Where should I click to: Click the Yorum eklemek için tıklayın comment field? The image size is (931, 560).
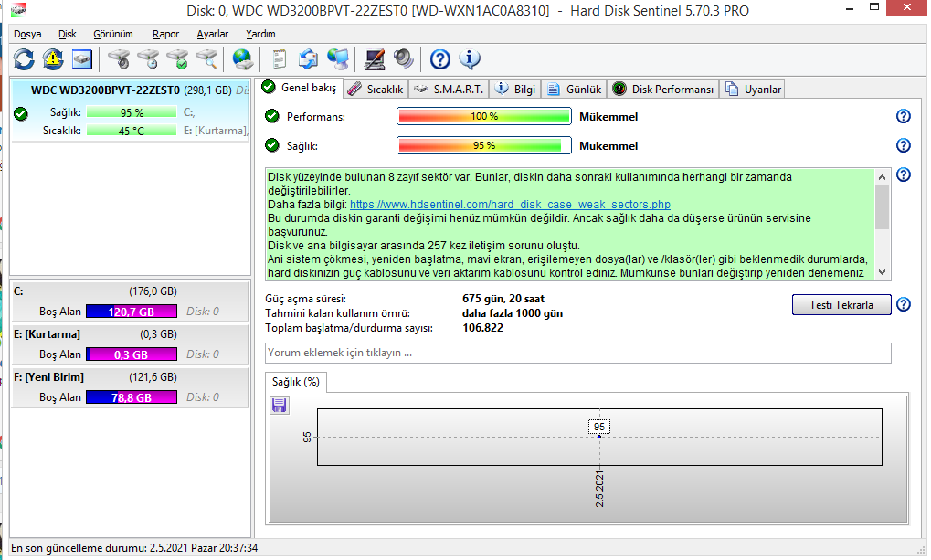point(577,353)
